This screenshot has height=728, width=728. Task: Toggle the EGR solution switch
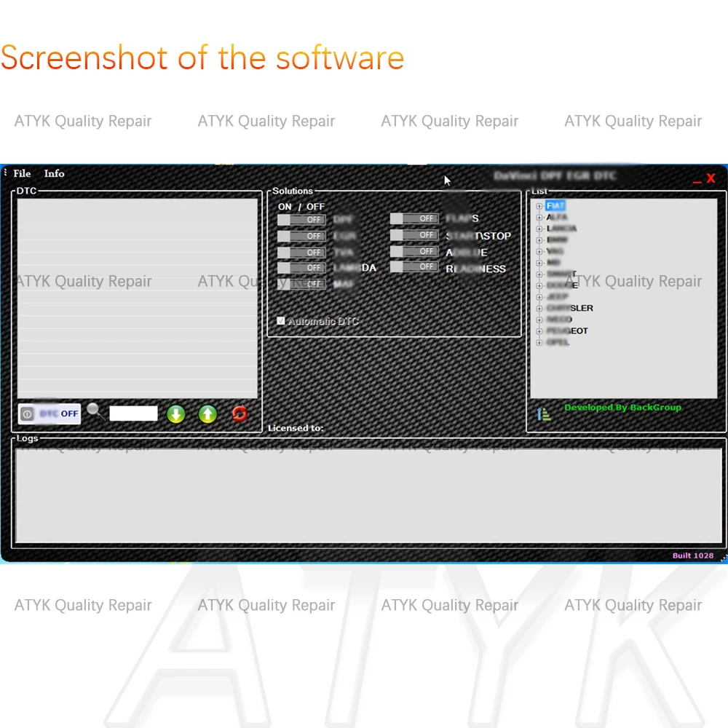(x=301, y=236)
